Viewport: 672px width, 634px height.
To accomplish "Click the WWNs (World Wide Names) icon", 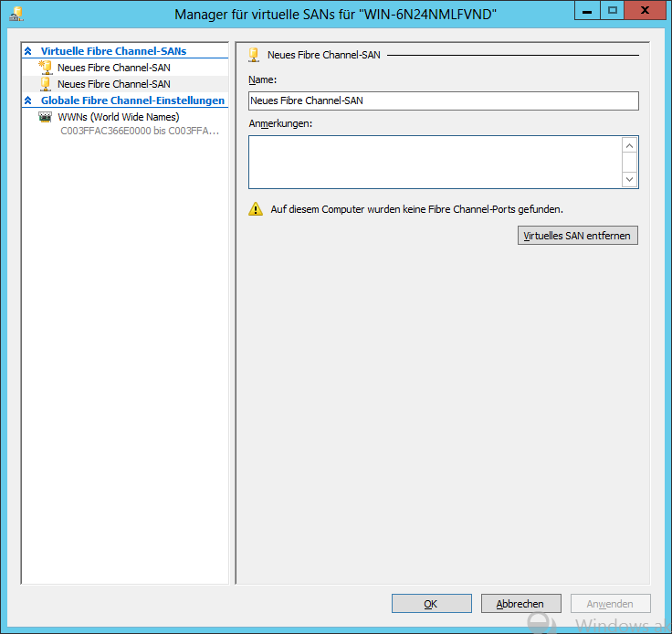I will (46, 117).
